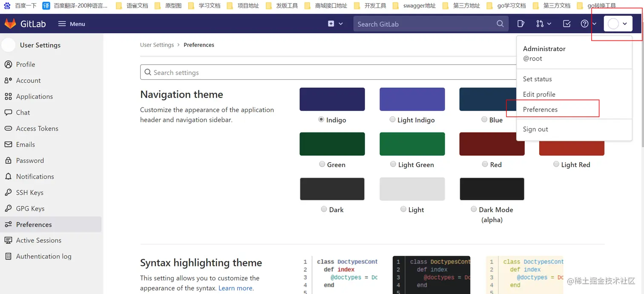Click the GitLab fox logo
This screenshot has width=644, height=294.
point(10,24)
